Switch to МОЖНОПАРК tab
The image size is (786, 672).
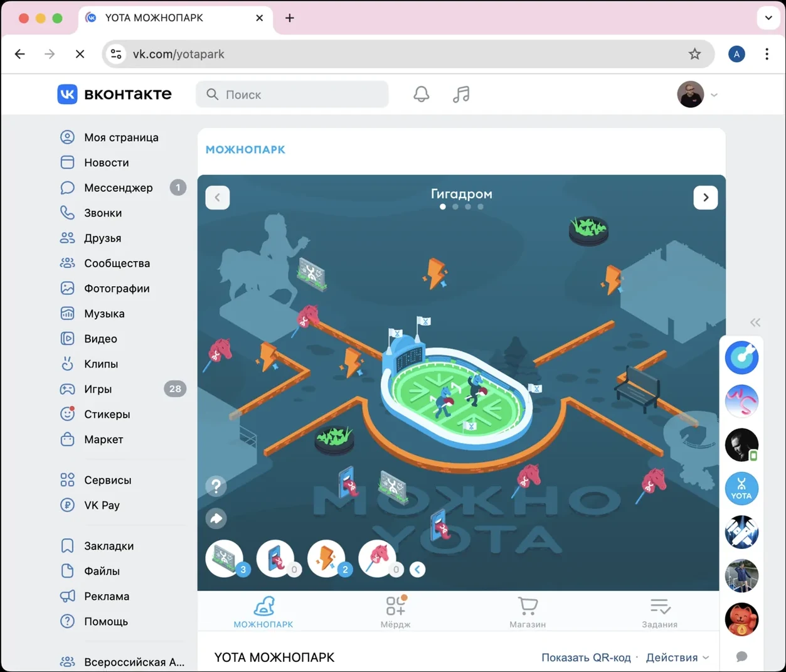263,612
